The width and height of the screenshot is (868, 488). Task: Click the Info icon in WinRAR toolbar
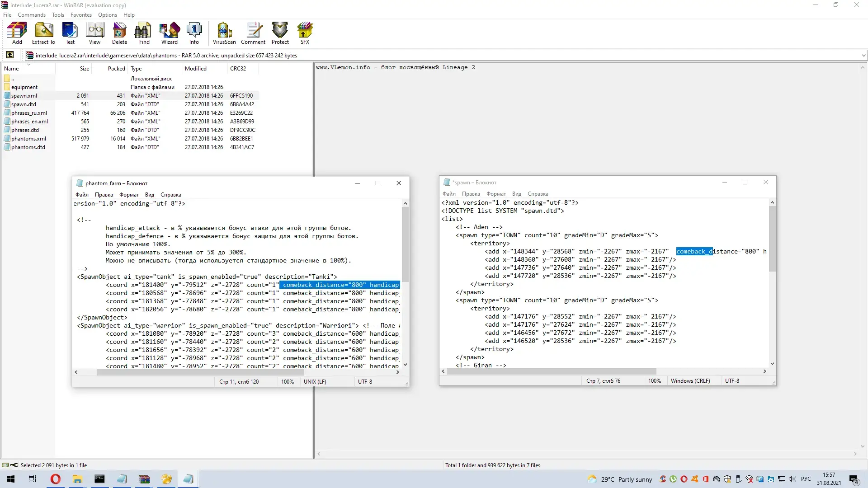coord(194,33)
